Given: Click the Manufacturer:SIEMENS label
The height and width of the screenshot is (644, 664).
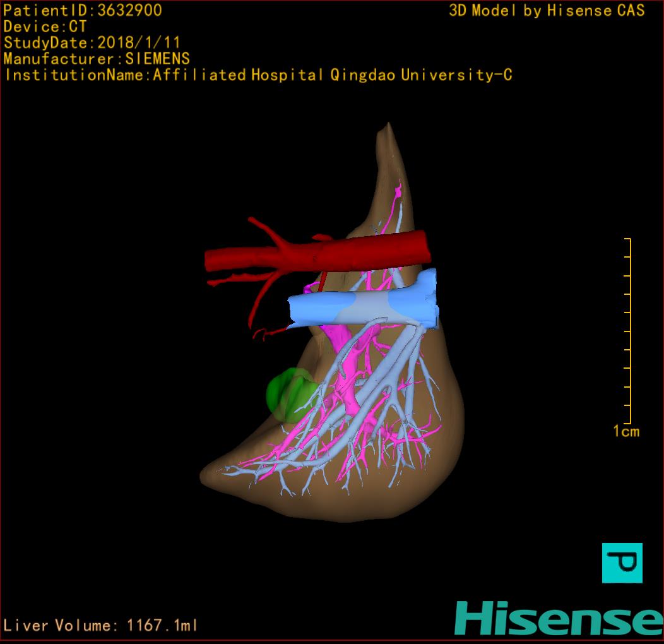Looking at the screenshot, I should click(97, 59).
